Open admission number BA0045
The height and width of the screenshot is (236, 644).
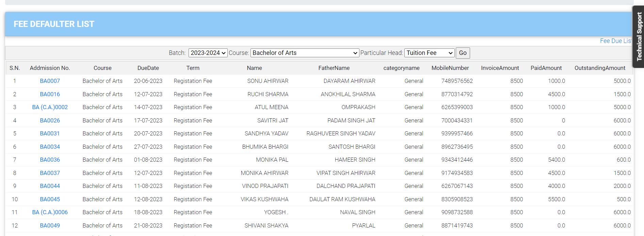tap(50, 199)
